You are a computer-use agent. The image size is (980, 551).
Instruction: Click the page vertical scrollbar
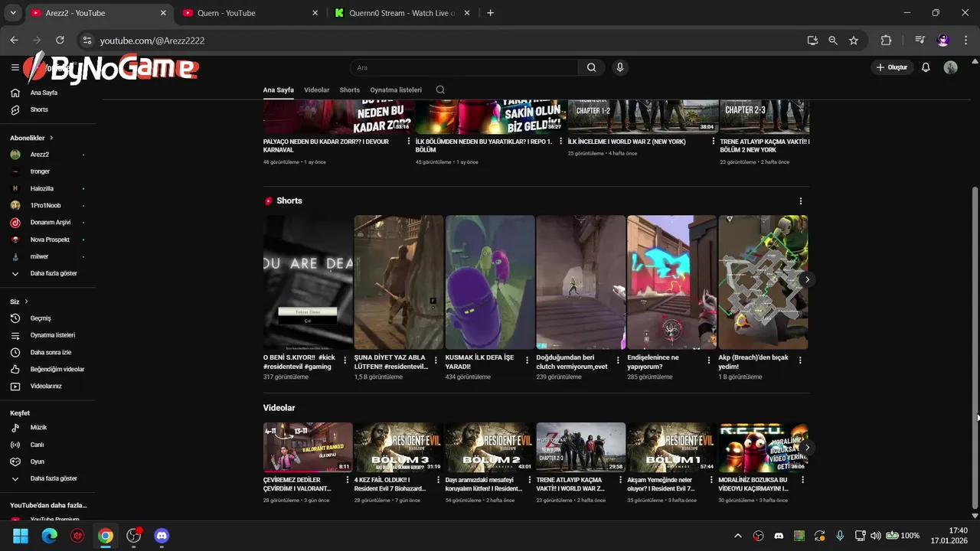[x=975, y=348]
